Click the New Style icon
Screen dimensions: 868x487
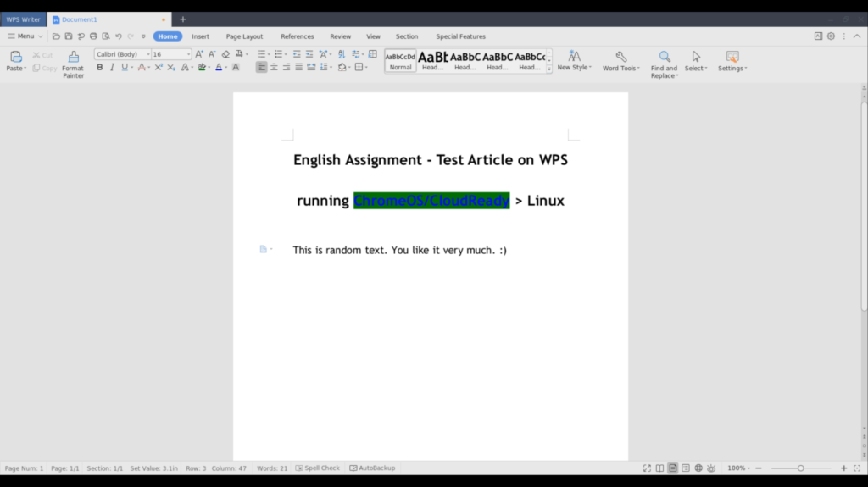pyautogui.click(x=574, y=57)
